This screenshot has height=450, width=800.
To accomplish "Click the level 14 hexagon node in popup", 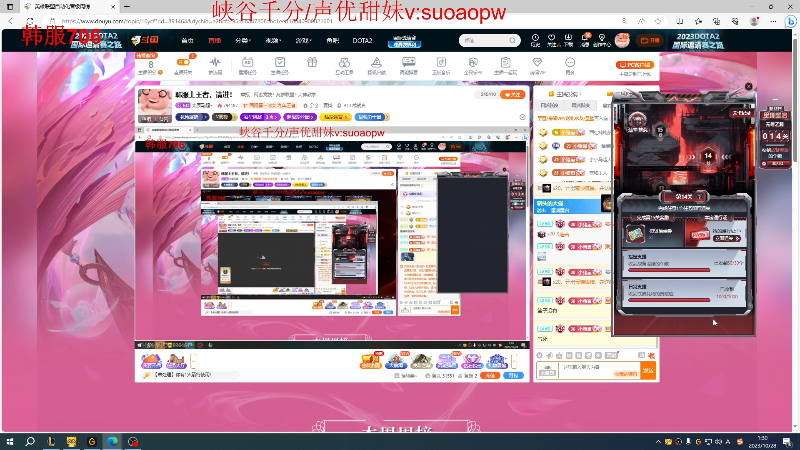I will click(x=708, y=156).
